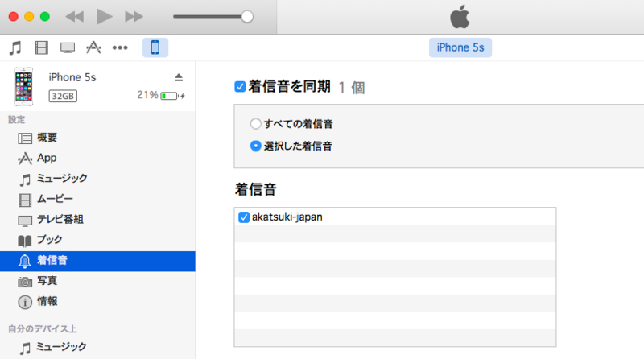Show more media types (three dots)
This screenshot has height=359, width=644.
(x=120, y=48)
